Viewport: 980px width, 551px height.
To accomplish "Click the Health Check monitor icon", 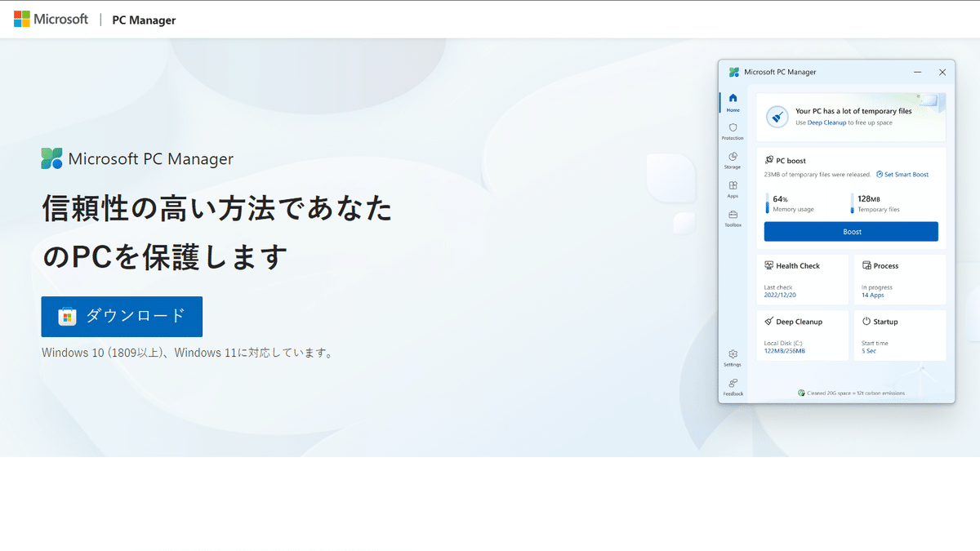I will [x=768, y=265].
